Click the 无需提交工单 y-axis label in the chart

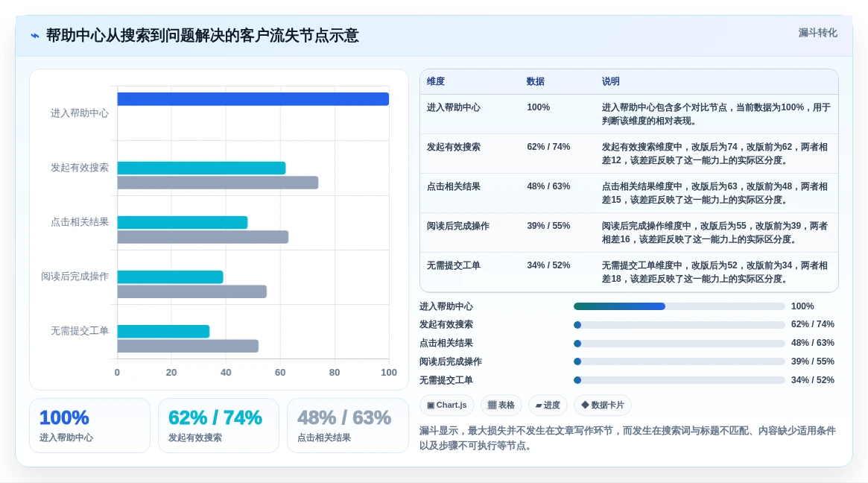[80, 331]
